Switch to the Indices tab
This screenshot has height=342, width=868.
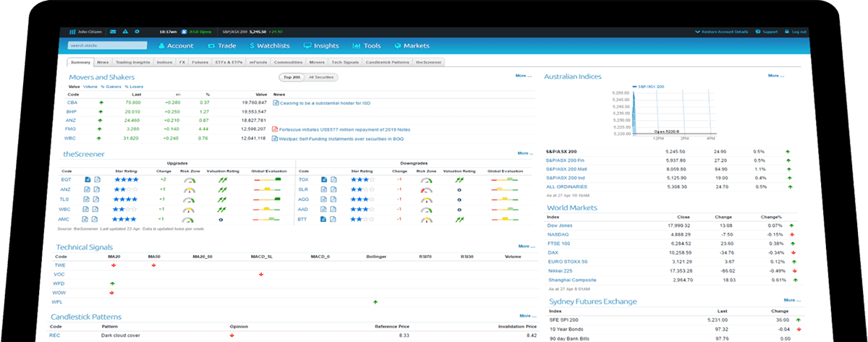pyautogui.click(x=164, y=63)
